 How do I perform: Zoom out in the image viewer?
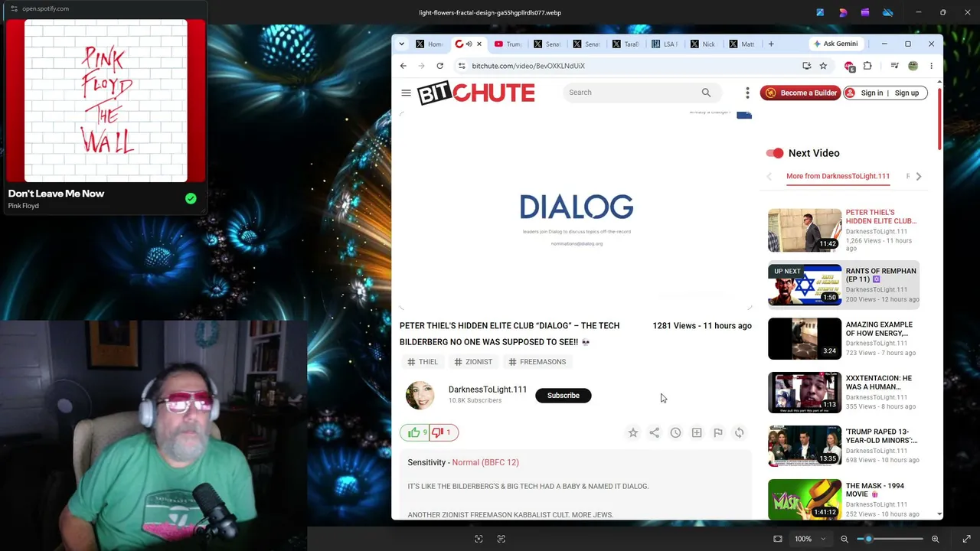[844, 539]
